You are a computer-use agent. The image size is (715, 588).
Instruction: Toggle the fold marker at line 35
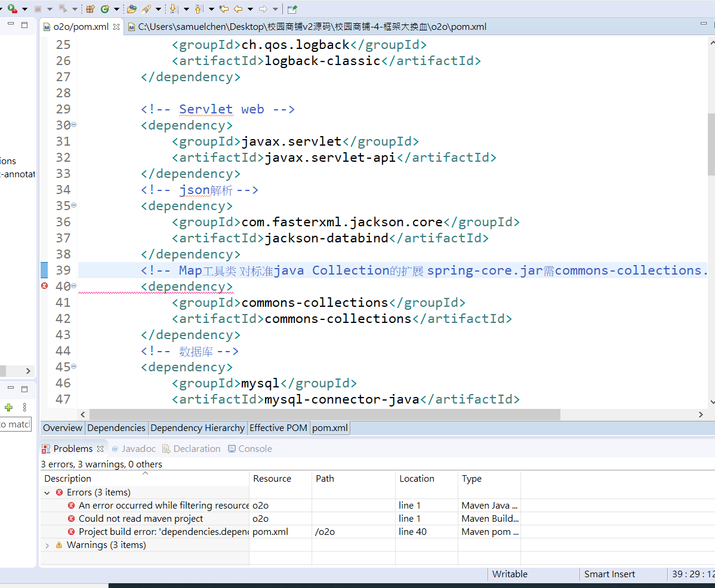coord(74,205)
